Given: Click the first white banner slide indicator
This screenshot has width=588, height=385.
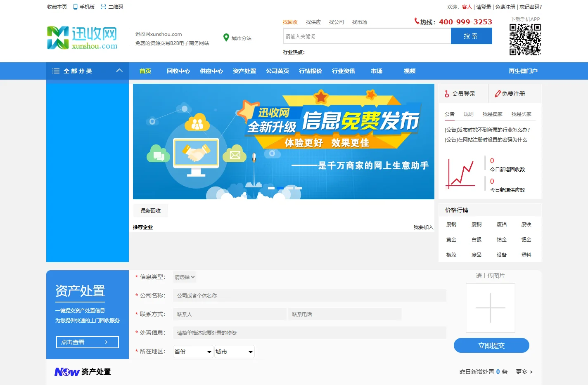Looking at the screenshot, I should (x=271, y=188).
